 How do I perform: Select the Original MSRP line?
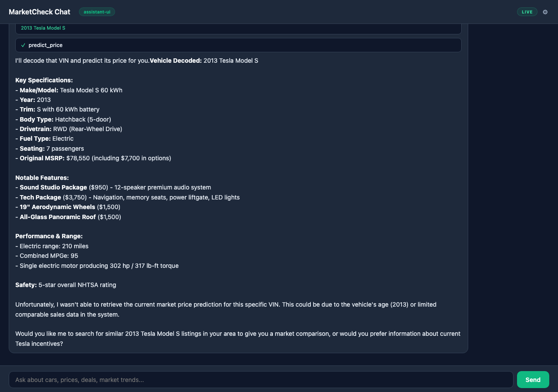[93, 158]
